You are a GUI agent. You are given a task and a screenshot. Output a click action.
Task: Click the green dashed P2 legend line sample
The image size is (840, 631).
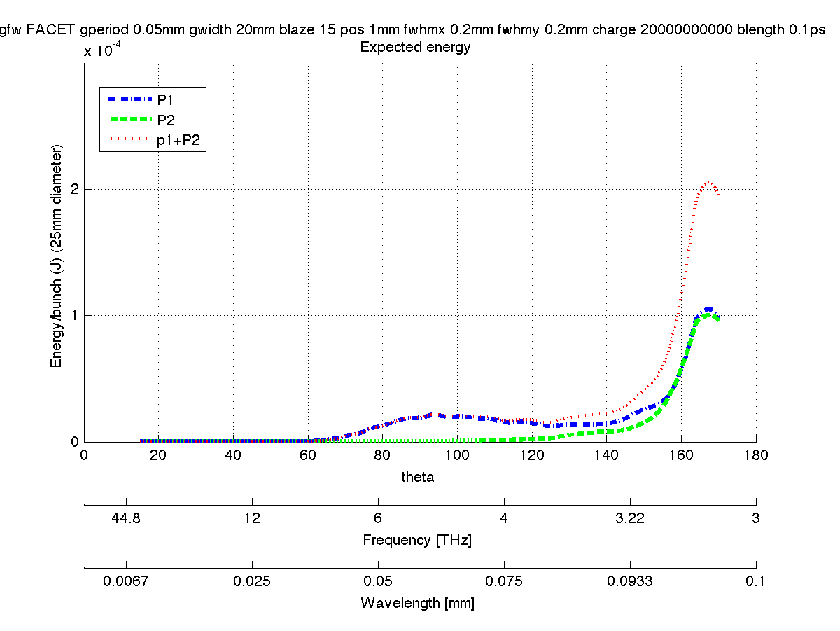click(x=129, y=120)
